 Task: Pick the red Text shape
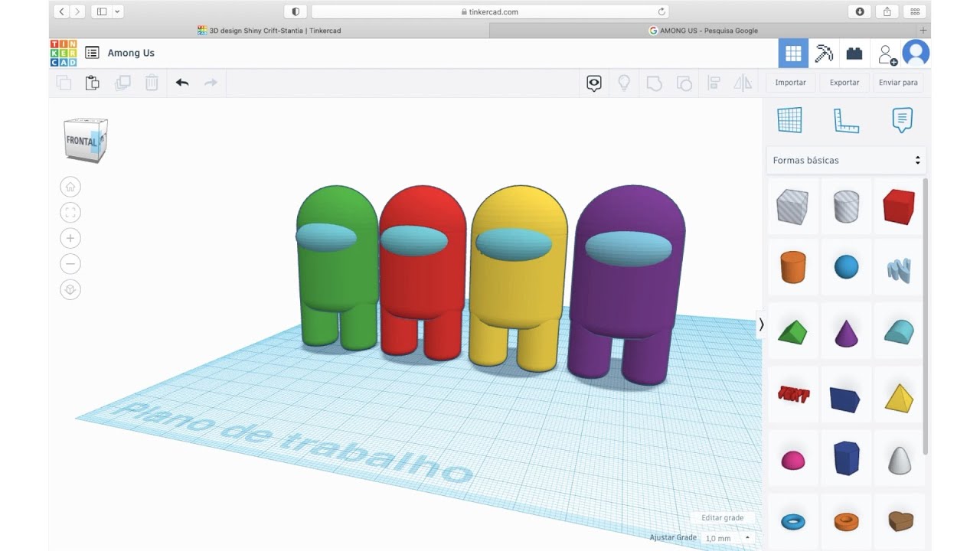click(x=793, y=395)
